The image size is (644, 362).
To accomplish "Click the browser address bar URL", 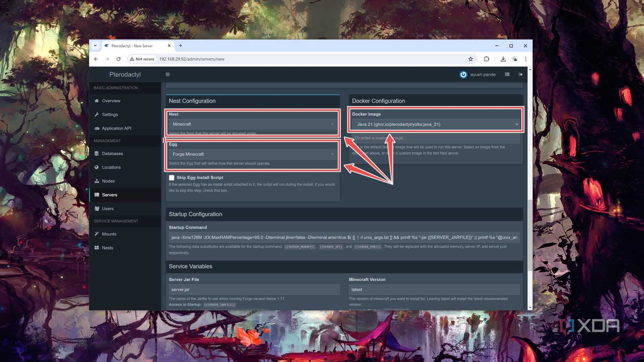I will click(192, 59).
